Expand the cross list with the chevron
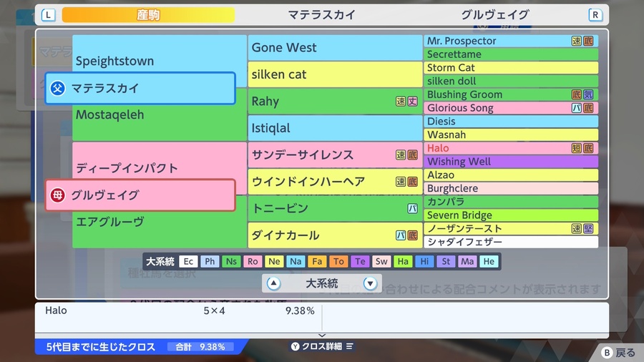Image resolution: width=644 pixels, height=362 pixels. click(x=322, y=336)
